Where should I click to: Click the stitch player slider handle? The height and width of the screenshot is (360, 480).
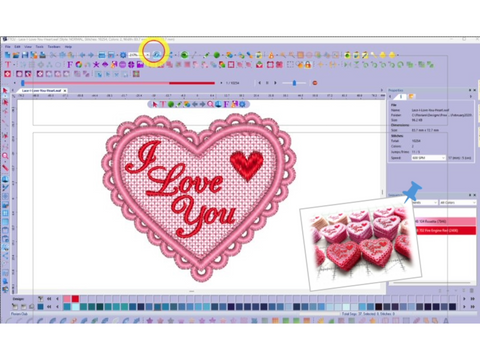click(23, 83)
